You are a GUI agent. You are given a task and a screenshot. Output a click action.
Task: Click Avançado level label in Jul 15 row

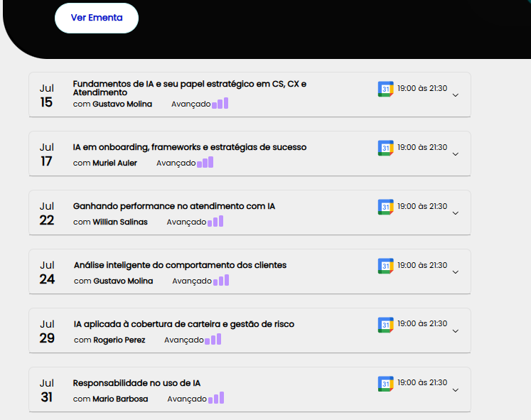pyautogui.click(x=191, y=104)
